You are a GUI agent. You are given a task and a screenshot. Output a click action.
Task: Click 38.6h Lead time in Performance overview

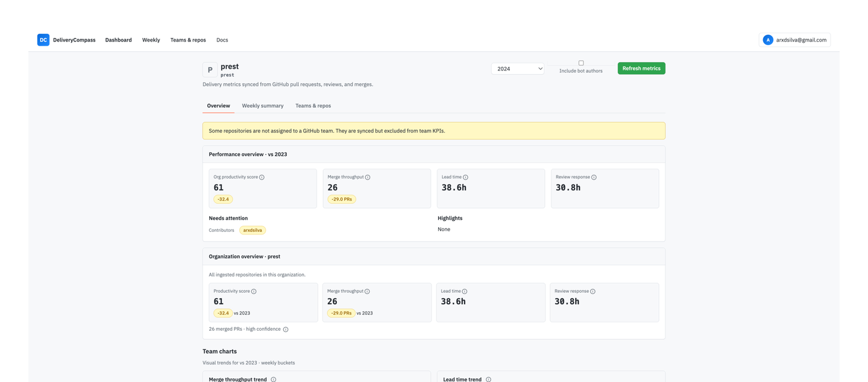(454, 187)
